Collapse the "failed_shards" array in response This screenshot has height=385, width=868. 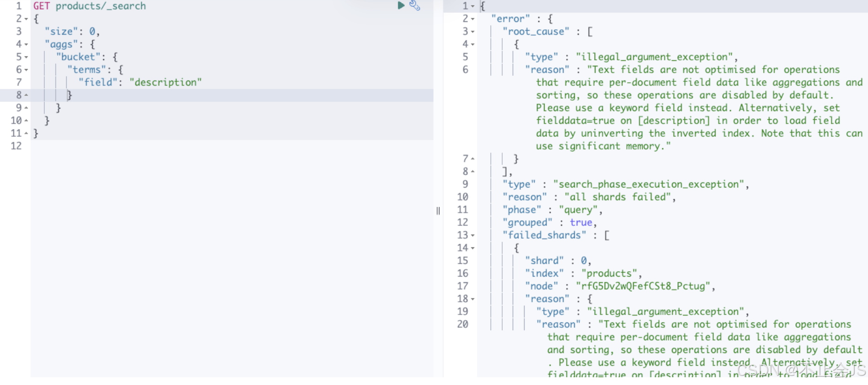click(x=473, y=235)
